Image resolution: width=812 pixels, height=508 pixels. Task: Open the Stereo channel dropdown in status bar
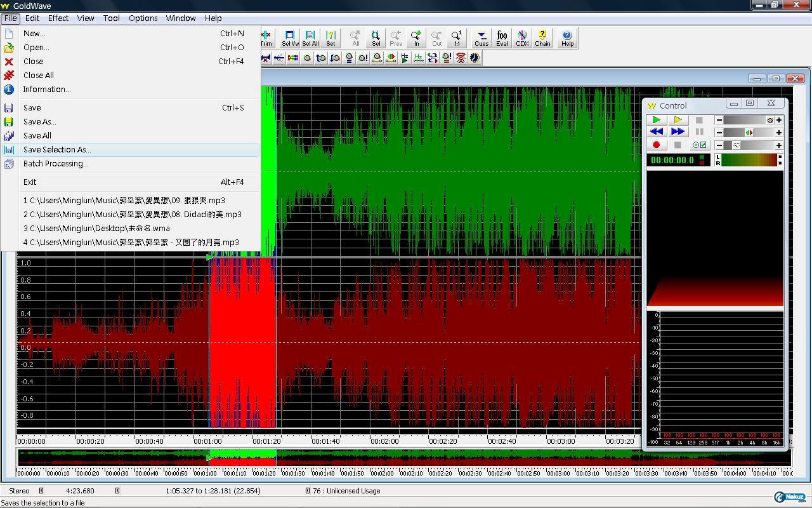tap(41, 491)
